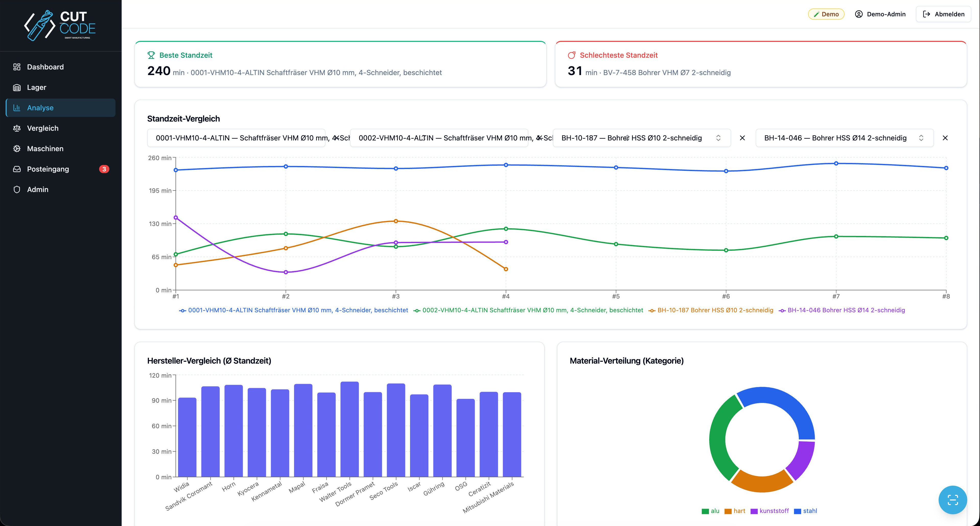Open the 0002-VHM10-4-ALTIN tool selector
This screenshot has width=980, height=526.
click(x=439, y=138)
